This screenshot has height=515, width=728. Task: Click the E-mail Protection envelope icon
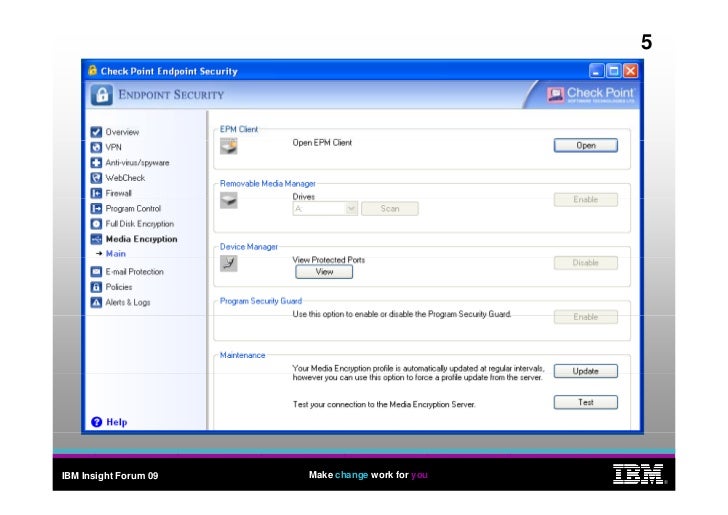click(x=96, y=272)
